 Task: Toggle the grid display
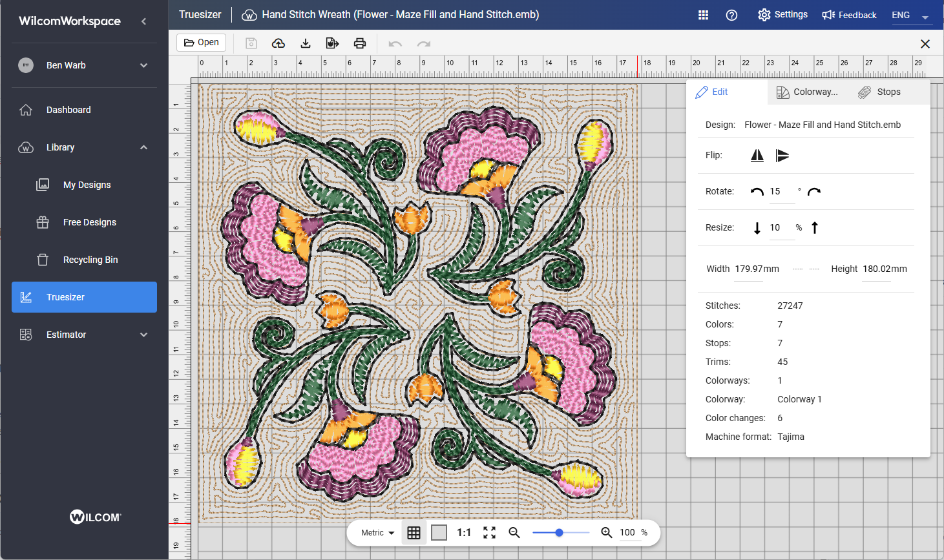[x=414, y=533]
